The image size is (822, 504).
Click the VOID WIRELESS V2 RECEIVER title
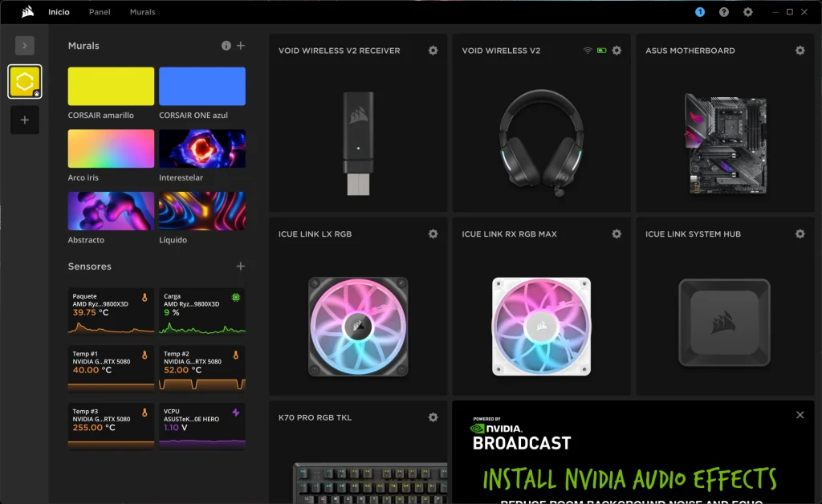340,51
